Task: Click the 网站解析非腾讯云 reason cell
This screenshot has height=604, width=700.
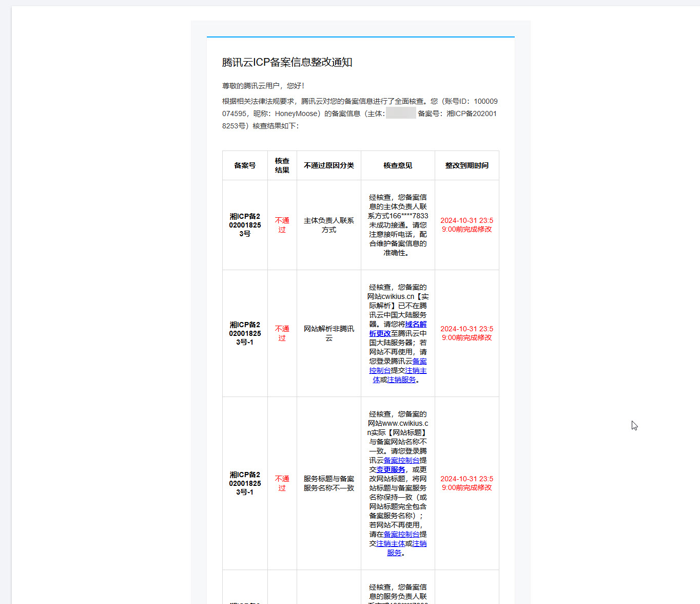Action: point(328,333)
